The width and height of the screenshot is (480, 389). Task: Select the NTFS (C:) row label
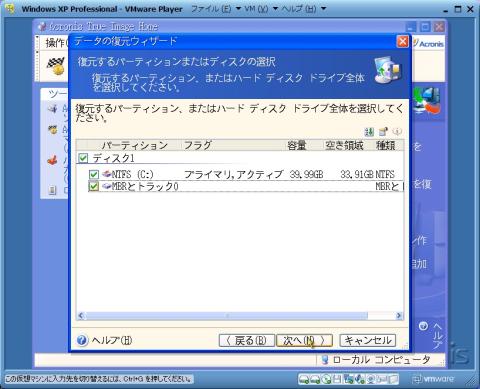point(133,174)
